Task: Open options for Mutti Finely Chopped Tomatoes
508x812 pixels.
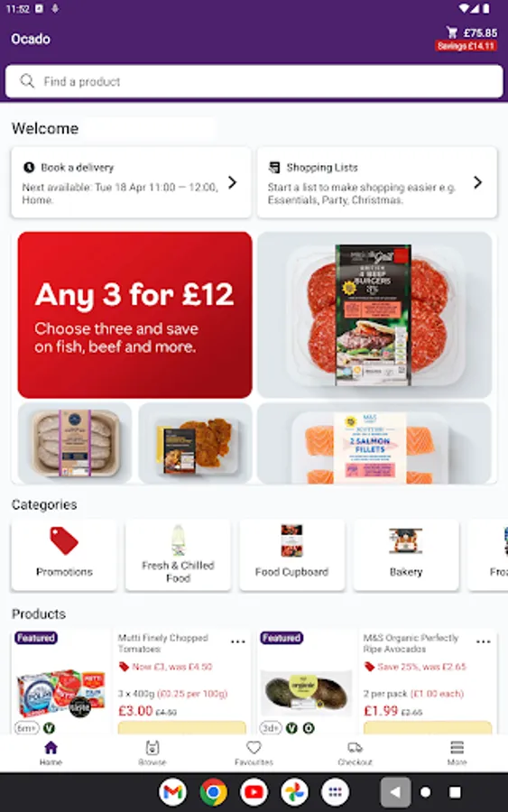Action: click(x=237, y=641)
